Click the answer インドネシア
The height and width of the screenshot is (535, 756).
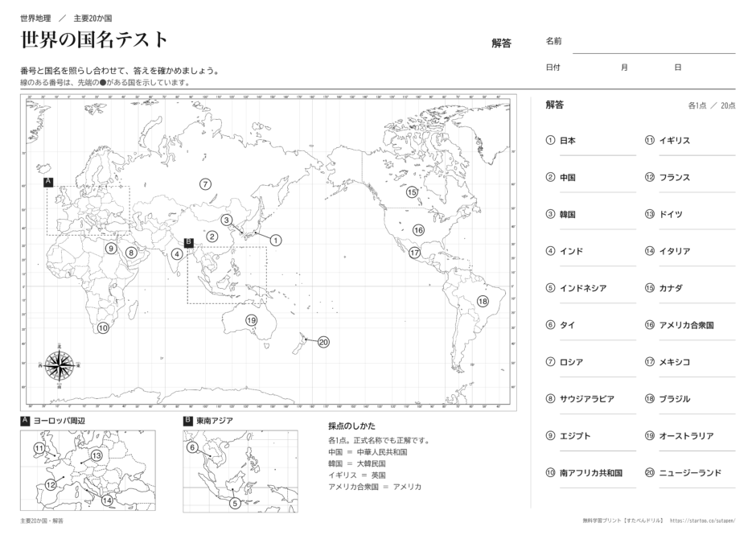tap(583, 289)
